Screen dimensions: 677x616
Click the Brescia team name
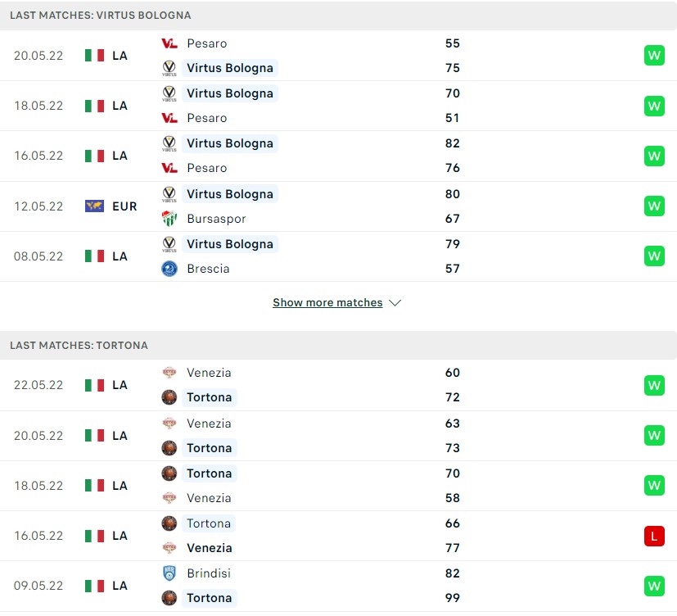pos(208,269)
